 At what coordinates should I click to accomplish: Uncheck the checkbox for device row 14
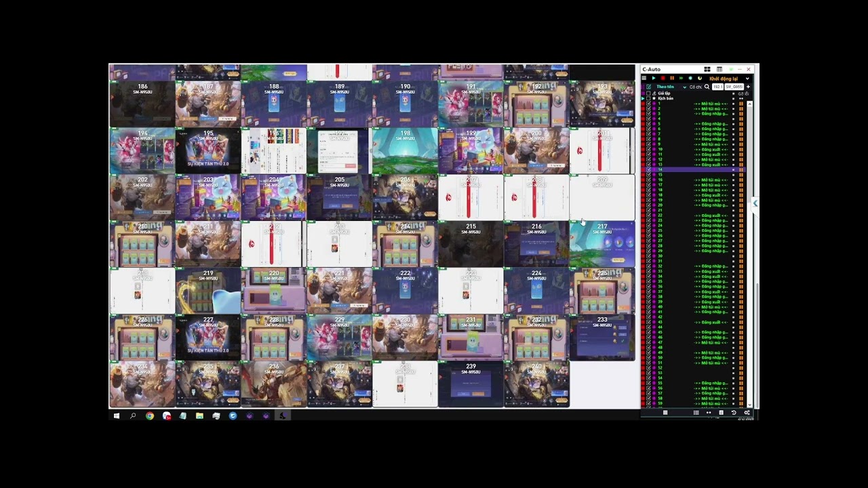[648, 169]
